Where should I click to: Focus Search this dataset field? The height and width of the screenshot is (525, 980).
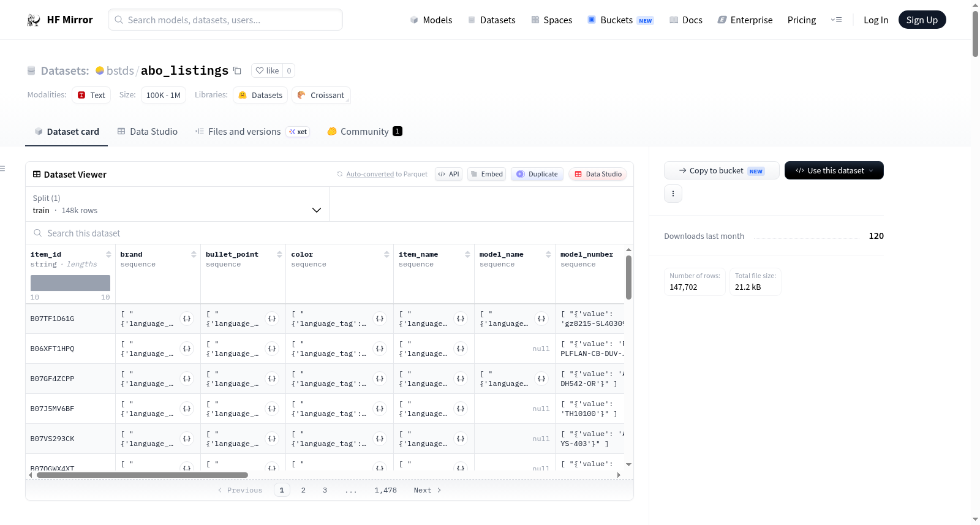330,233
